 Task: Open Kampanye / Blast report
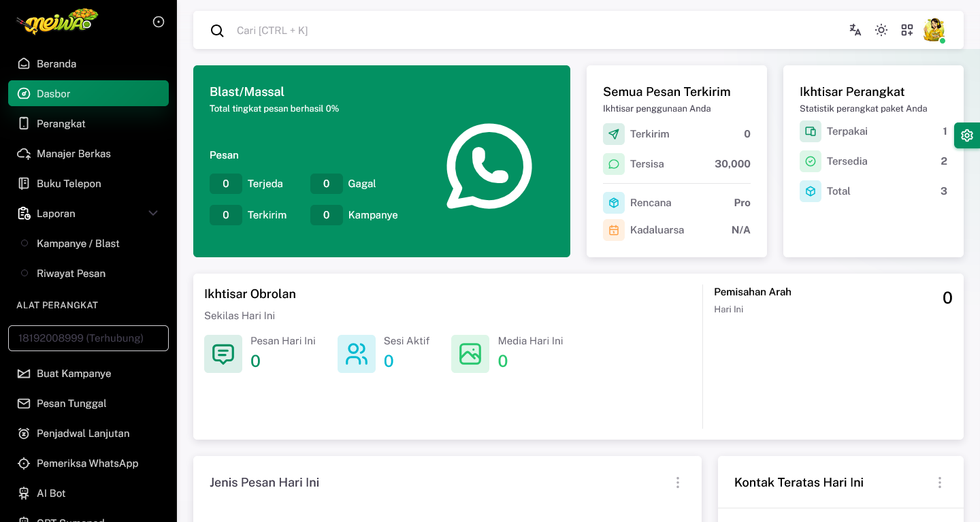tap(78, 244)
